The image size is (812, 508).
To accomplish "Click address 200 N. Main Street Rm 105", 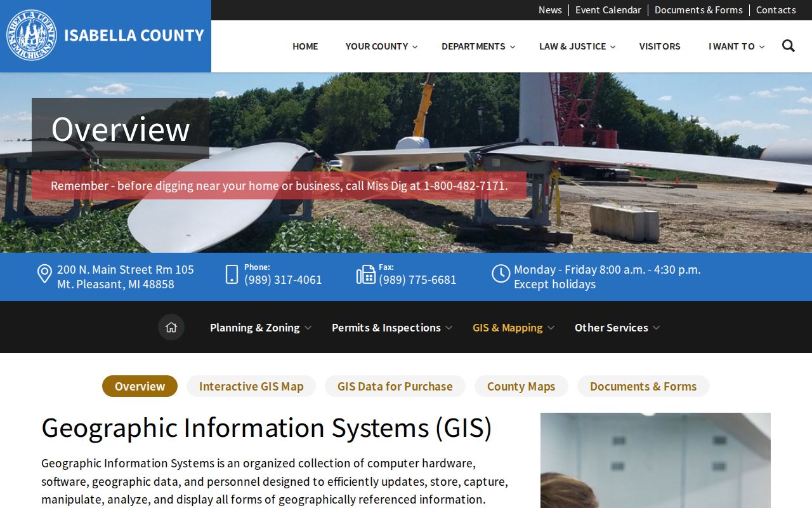I will click(x=126, y=269).
